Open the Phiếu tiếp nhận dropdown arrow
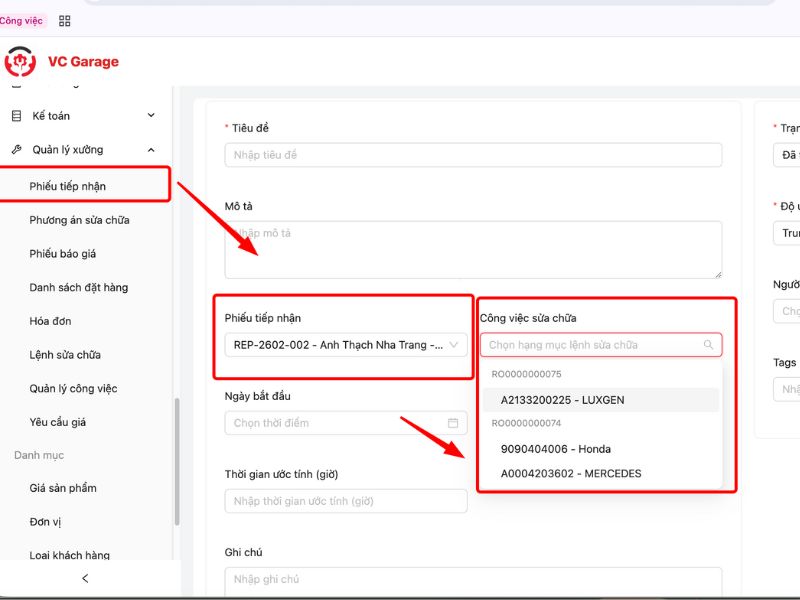The width and height of the screenshot is (800, 600). click(x=454, y=345)
